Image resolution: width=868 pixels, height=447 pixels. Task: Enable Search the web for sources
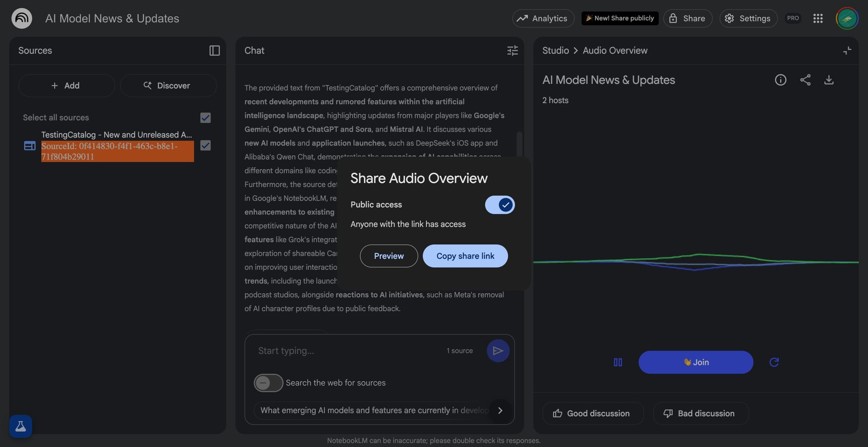[268, 383]
